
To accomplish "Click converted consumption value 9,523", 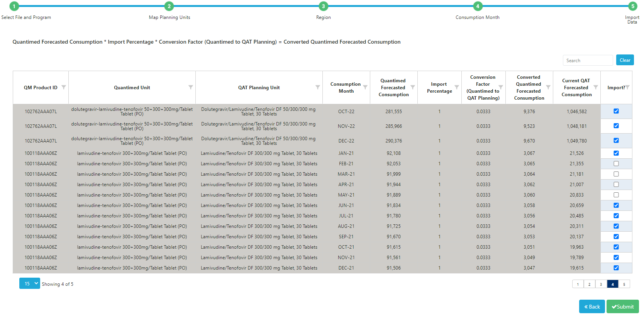I will (x=529, y=126).
